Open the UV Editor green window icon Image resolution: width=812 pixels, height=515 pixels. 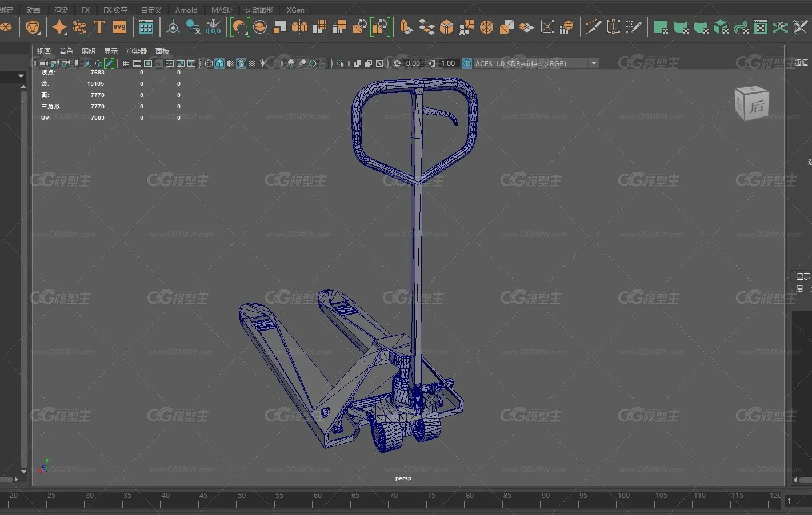pos(761,27)
